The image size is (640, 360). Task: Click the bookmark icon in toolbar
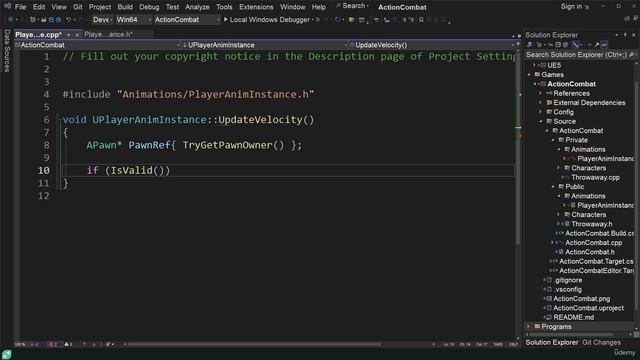421,20
